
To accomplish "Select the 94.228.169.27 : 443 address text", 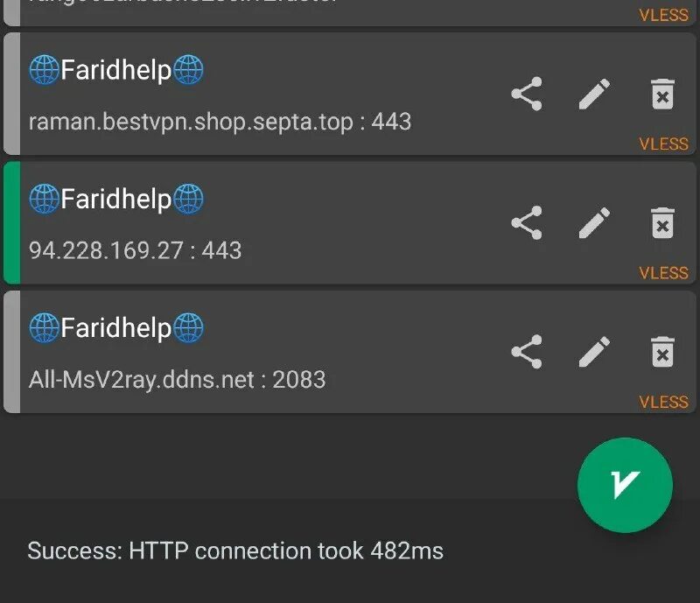I will coord(135,250).
